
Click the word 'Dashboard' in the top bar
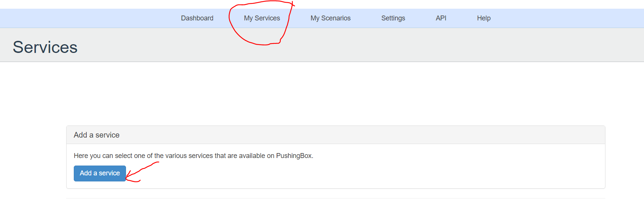197,18
